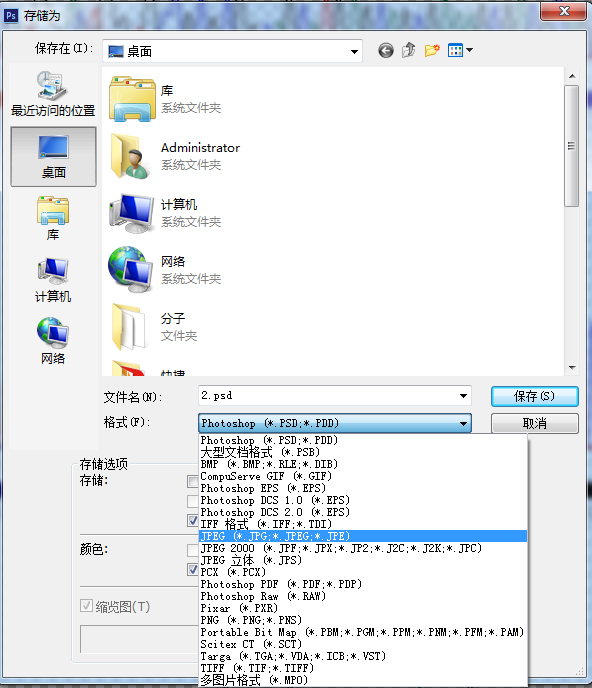The width and height of the screenshot is (592, 688).
Task: Choose PCX format
Action: 363,572
